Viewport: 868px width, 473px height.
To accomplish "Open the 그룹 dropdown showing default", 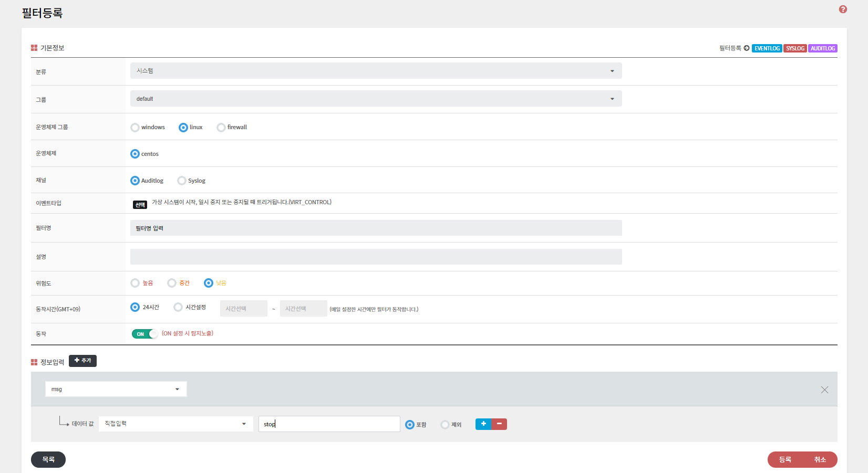I will [x=376, y=99].
